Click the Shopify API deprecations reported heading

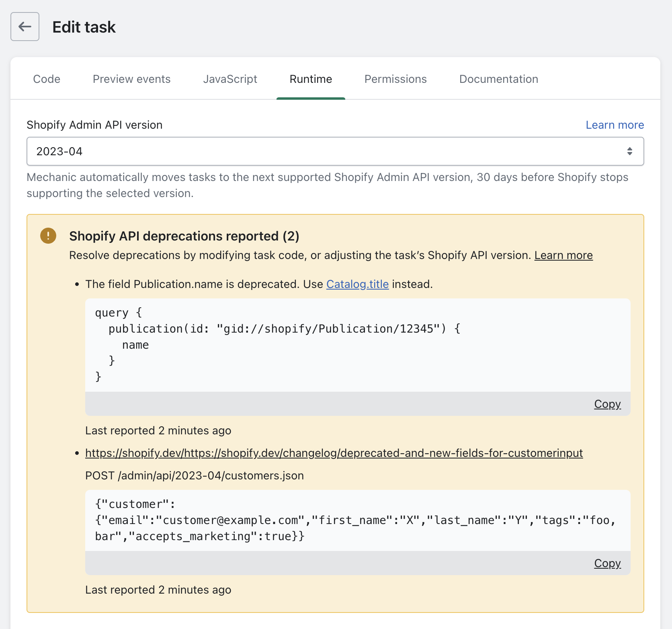tap(184, 236)
